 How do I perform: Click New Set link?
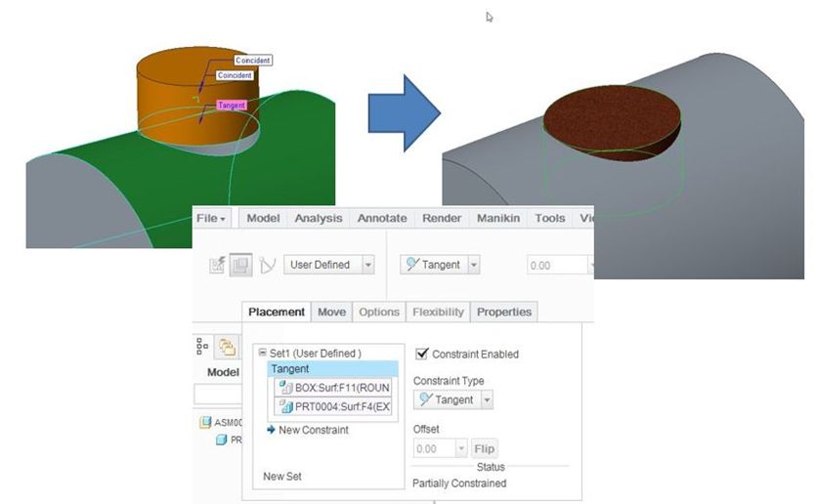[282, 477]
